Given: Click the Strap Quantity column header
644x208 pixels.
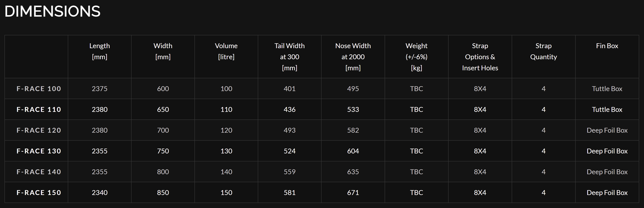Looking at the screenshot, I should (x=544, y=51).
